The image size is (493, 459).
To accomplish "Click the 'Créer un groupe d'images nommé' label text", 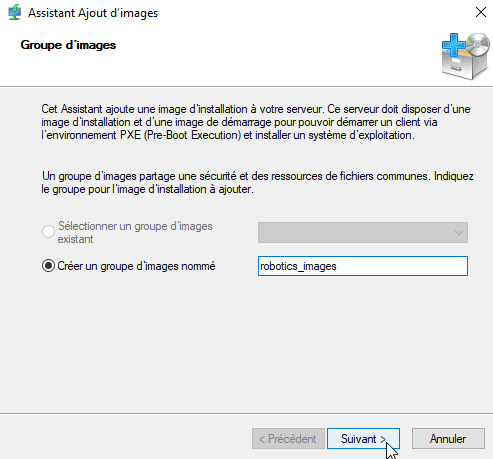I will 136,266.
